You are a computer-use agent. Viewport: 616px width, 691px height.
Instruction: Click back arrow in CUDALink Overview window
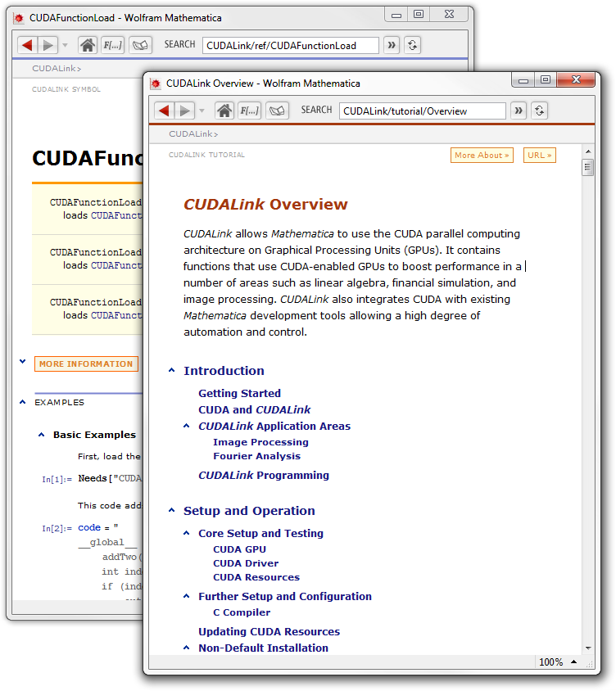tap(164, 111)
